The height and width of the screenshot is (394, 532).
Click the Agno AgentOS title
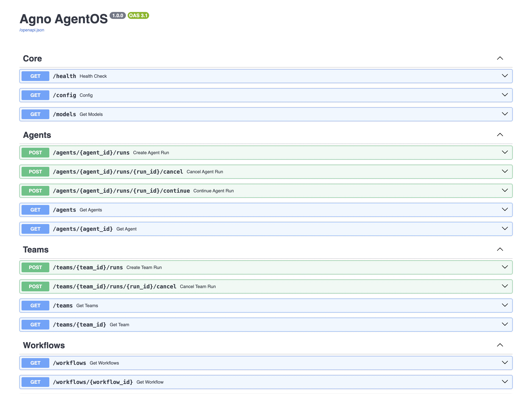[x=64, y=19]
